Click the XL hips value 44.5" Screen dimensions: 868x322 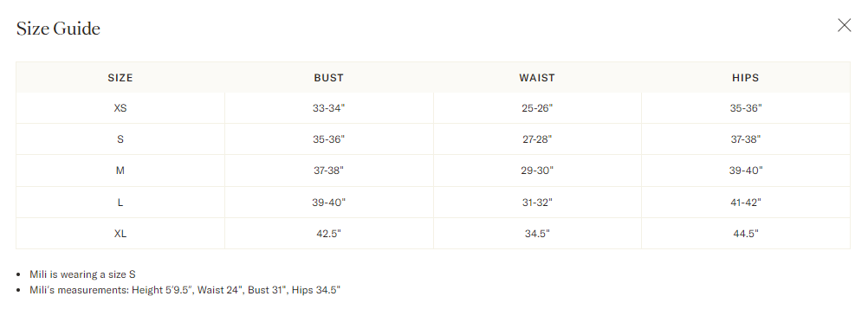pyautogui.click(x=746, y=234)
